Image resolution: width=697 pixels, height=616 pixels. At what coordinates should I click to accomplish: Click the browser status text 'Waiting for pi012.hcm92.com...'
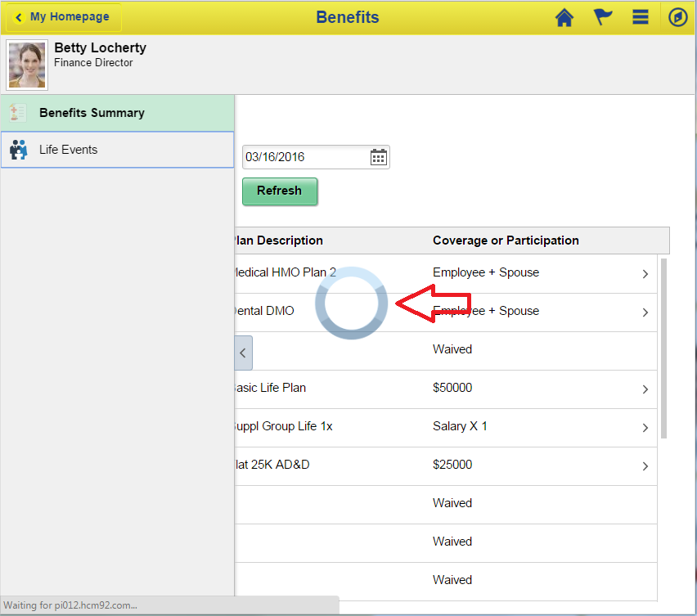click(70, 605)
